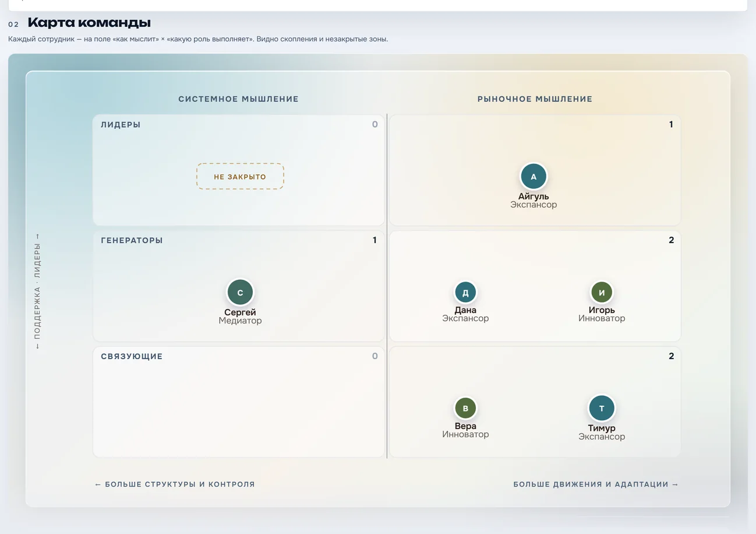Click the 'Медиатор' role label

coord(240,321)
